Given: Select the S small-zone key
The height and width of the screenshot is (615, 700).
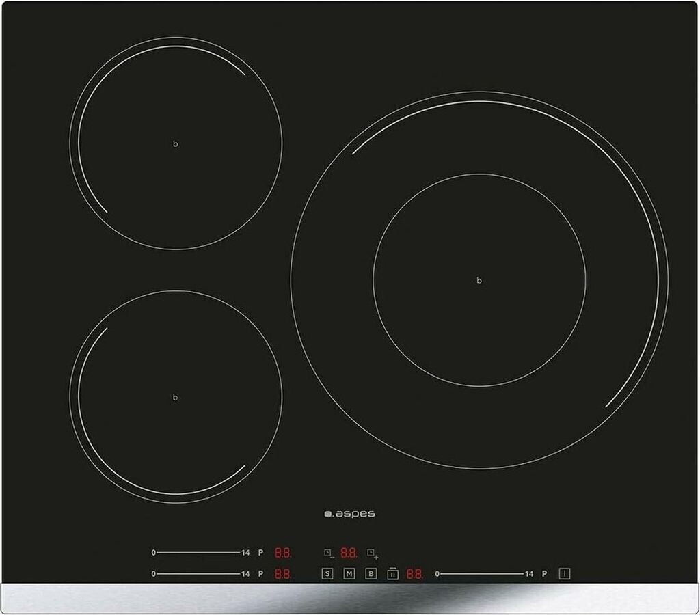Looking at the screenshot, I should coord(326,573).
